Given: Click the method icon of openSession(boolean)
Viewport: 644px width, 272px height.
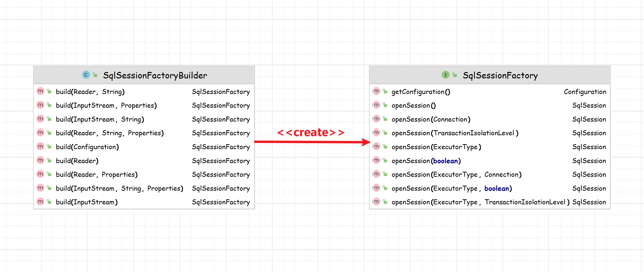Looking at the screenshot, I should click(376, 160).
